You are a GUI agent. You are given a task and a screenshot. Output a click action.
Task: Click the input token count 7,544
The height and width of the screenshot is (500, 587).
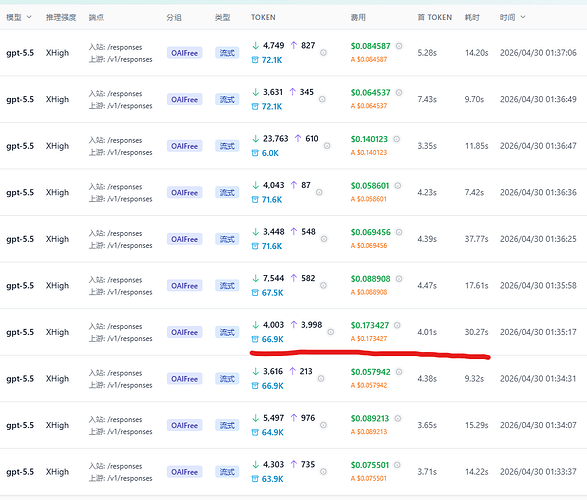click(x=273, y=278)
